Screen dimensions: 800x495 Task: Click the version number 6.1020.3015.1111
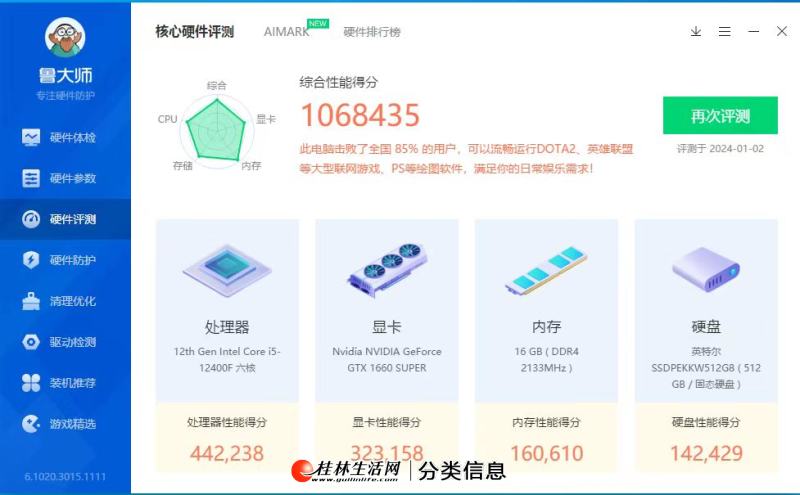pyautogui.click(x=65, y=477)
